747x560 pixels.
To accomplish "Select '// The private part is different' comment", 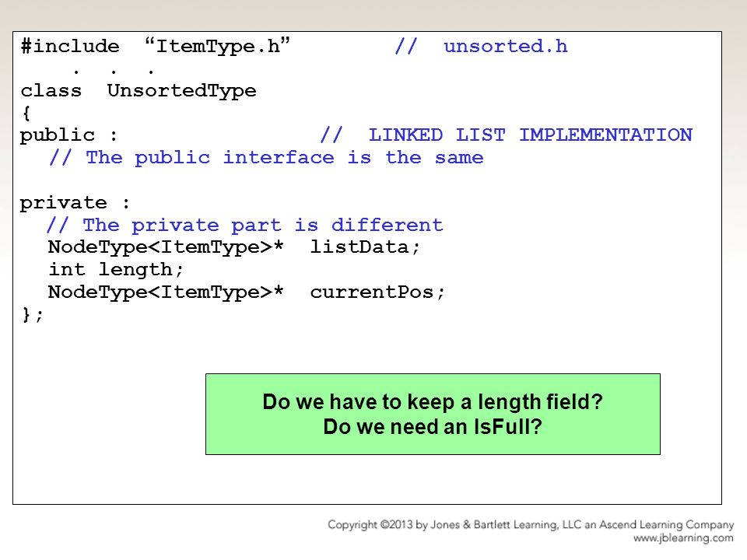I will coord(245,225).
